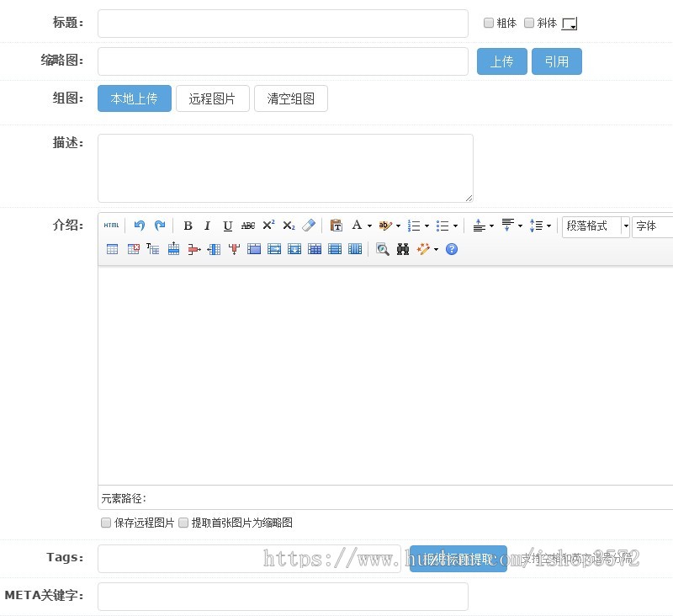The height and width of the screenshot is (616, 673).
Task: Select the 本地上传 option
Action: [134, 98]
